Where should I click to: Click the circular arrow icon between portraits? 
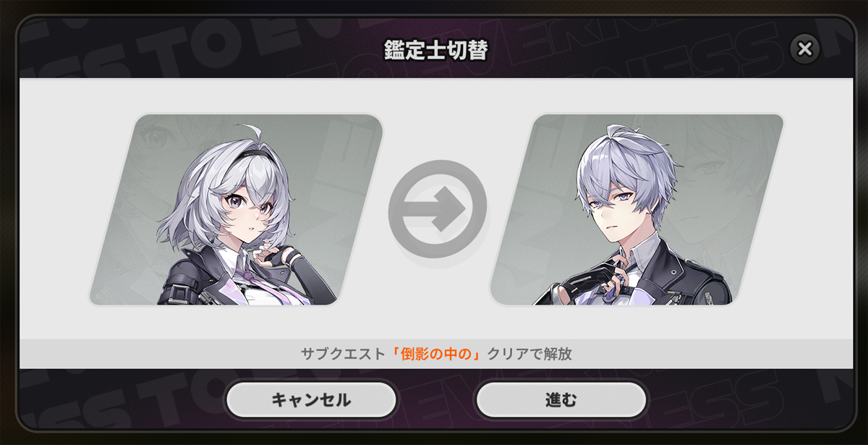point(437,208)
